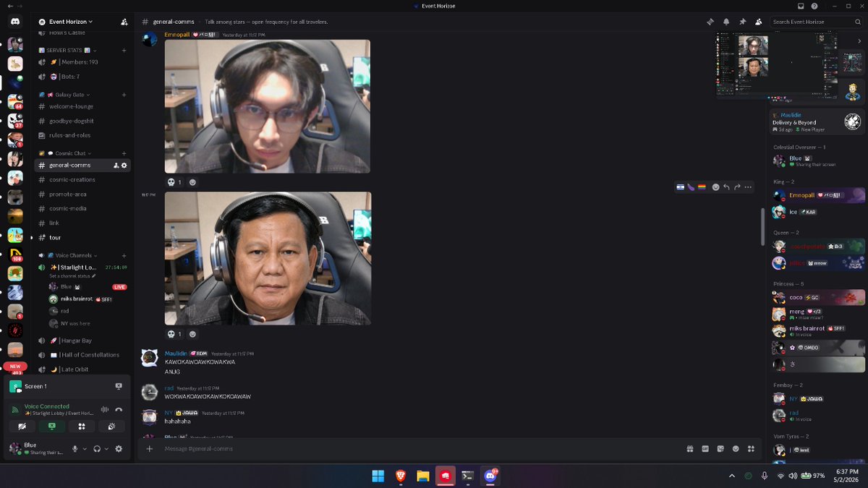Show hidden system tray icons chevron
This screenshot has height=488, width=868.
(x=732, y=476)
